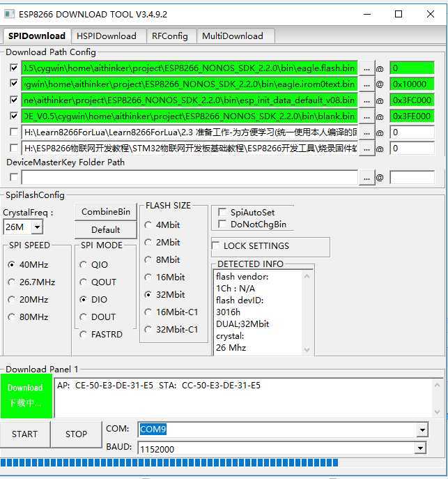Toggle LOCK SETTINGS checkbox

(215, 245)
